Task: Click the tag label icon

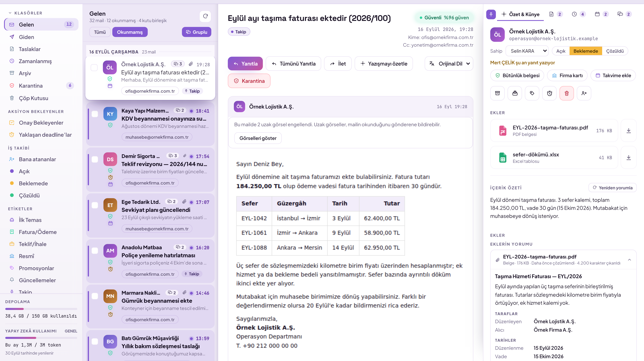Action: [x=532, y=93]
